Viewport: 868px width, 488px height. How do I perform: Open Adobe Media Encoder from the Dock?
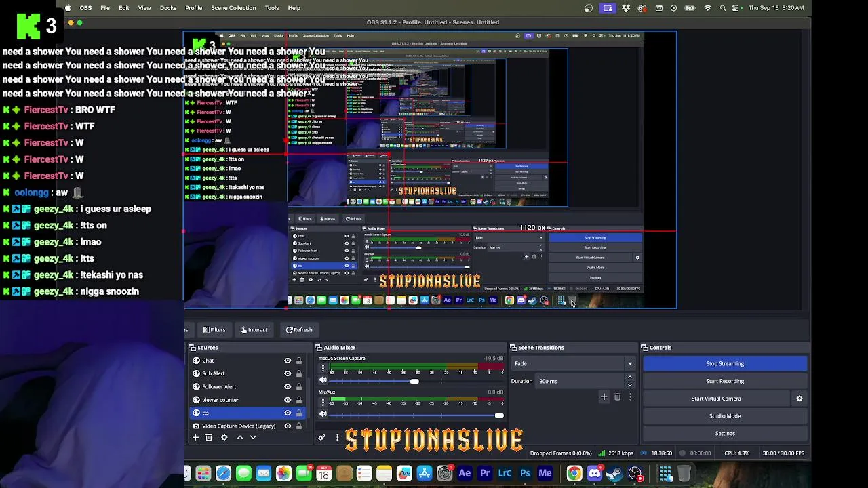click(x=545, y=473)
